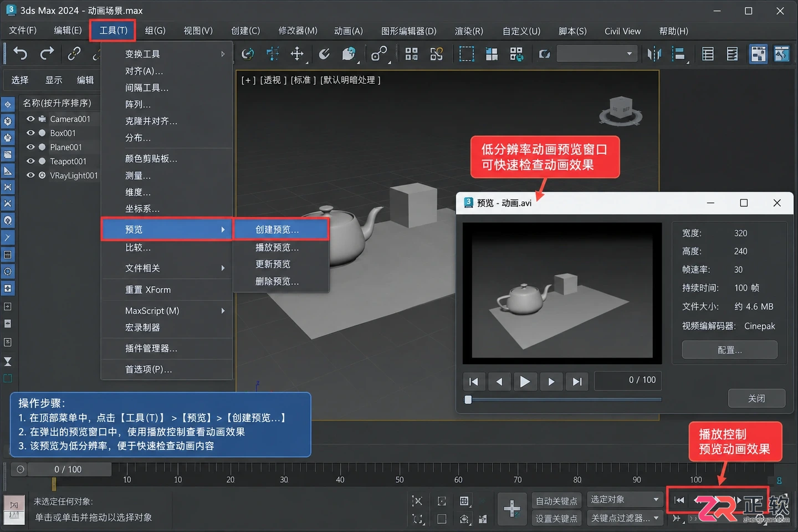Click the preview video thumbnail
798x532 pixels.
click(x=562, y=293)
